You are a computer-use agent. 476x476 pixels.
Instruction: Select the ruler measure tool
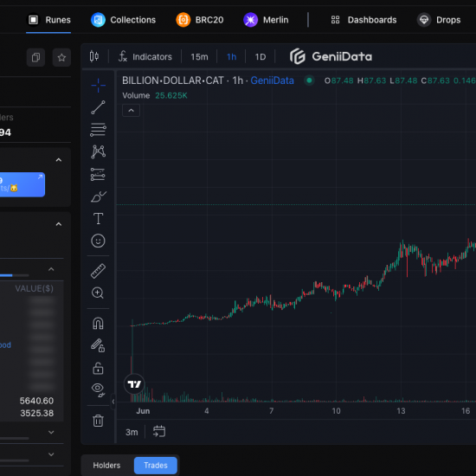(x=98, y=271)
